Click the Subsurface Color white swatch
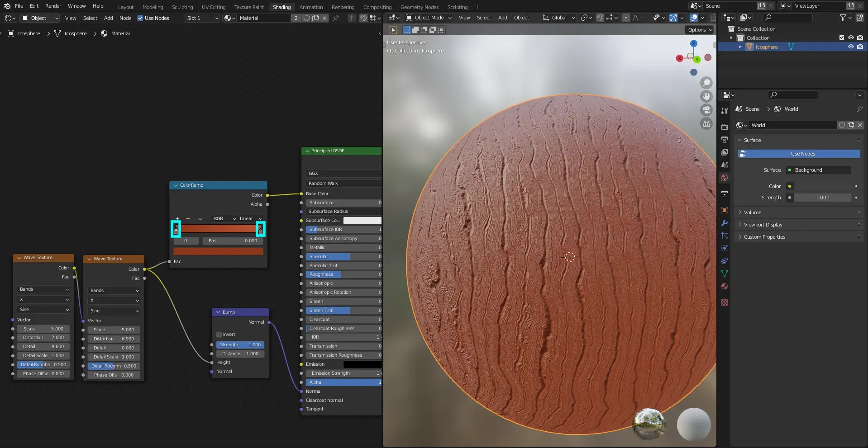The height and width of the screenshot is (448, 868). coord(362,221)
